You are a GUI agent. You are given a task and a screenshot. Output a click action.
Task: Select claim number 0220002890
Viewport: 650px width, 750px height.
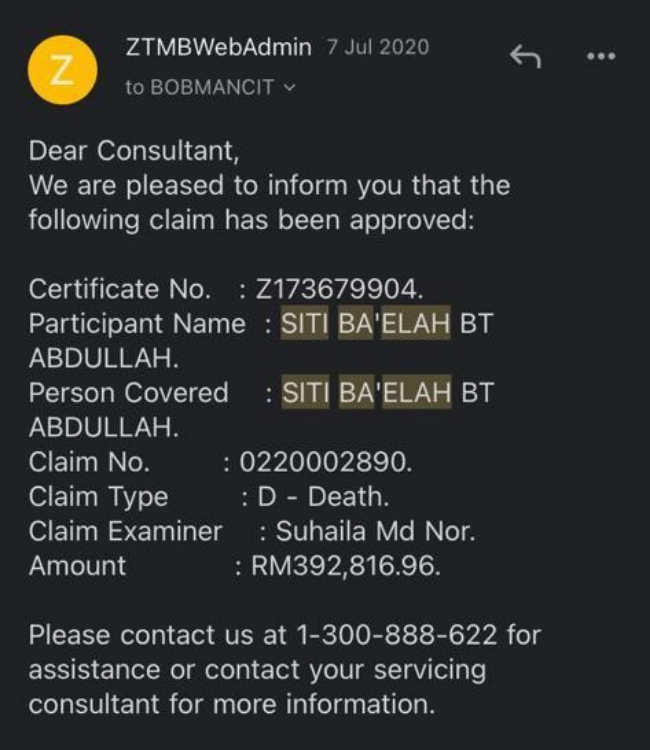[323, 463]
